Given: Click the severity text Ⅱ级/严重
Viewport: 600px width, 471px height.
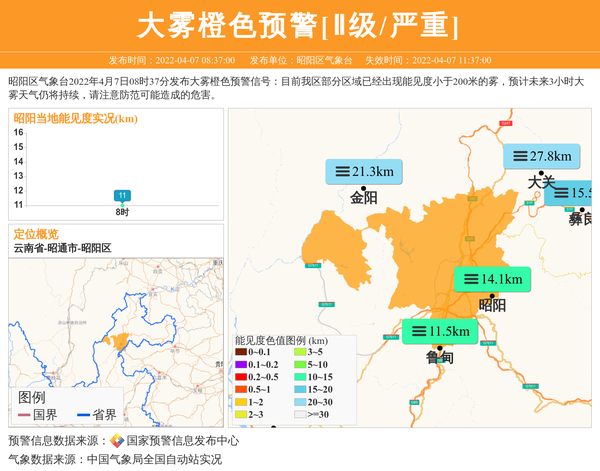Looking at the screenshot, I should point(390,26).
